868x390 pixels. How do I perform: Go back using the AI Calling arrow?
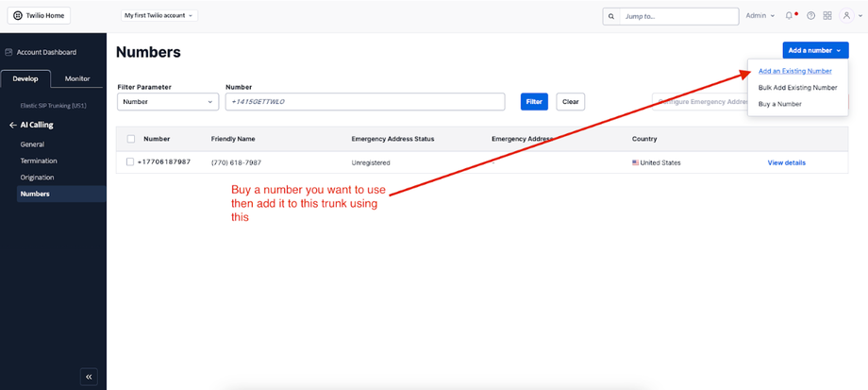pos(12,125)
